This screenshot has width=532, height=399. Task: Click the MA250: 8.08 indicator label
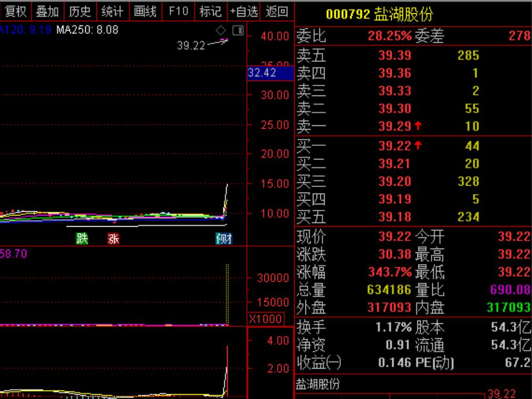87,30
